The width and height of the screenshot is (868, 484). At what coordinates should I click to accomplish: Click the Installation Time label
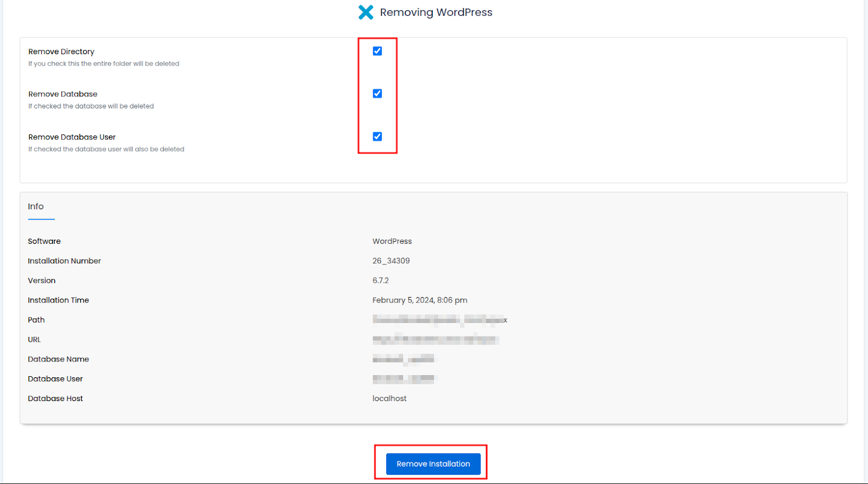click(x=59, y=300)
